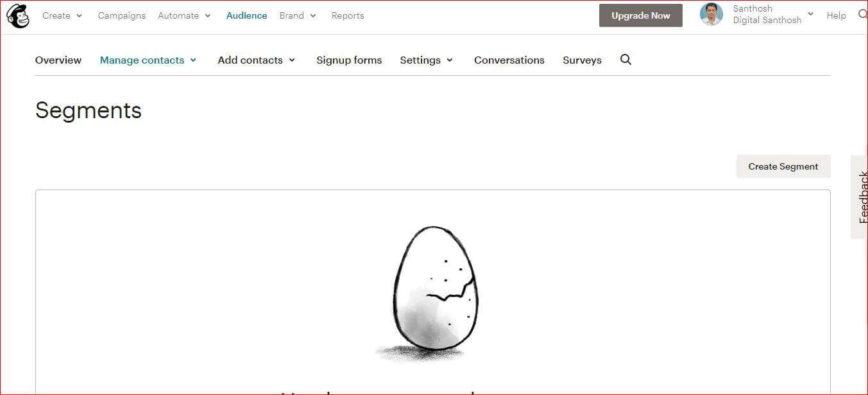This screenshot has height=395, width=868.
Task: Go to Campaigns in top navigation
Action: click(x=122, y=15)
